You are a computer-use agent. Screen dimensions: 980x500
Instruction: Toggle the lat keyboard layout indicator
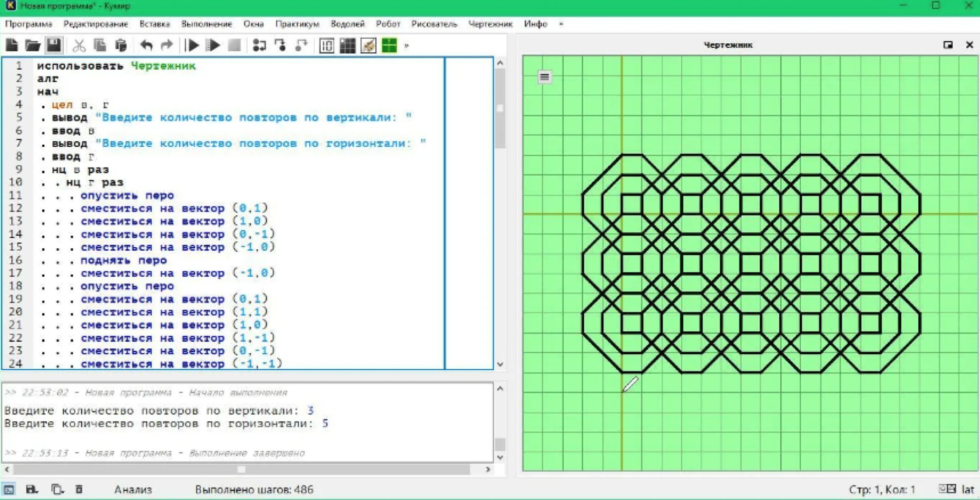point(968,490)
